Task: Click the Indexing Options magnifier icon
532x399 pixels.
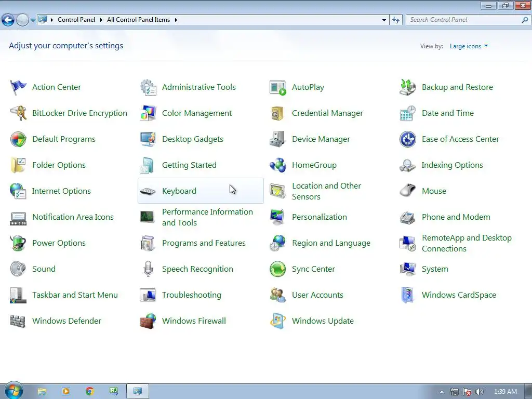Action: (407, 165)
